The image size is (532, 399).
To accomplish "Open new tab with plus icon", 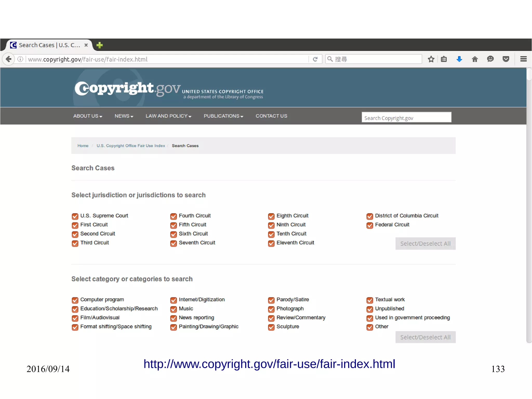I will (99, 45).
